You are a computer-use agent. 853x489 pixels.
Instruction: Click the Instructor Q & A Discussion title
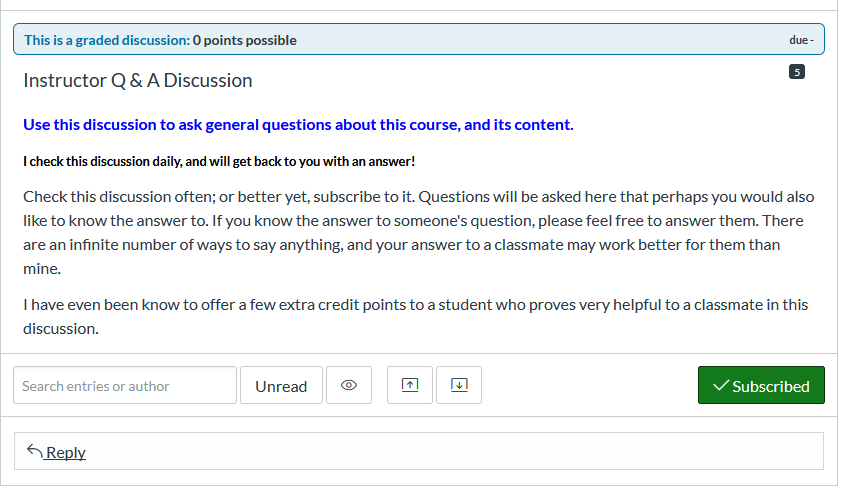tap(138, 81)
